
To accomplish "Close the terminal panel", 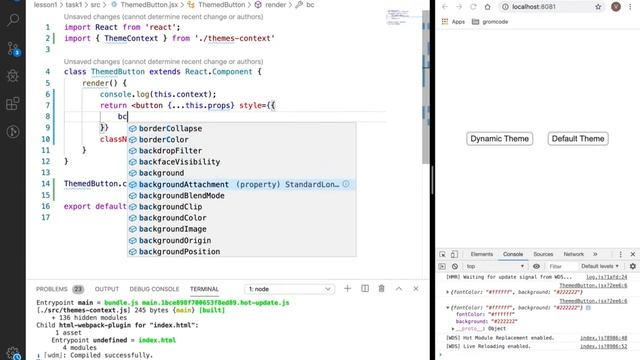I will [416, 289].
